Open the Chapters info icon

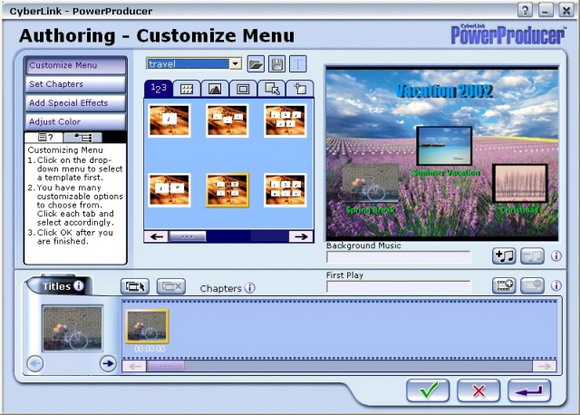click(x=250, y=288)
